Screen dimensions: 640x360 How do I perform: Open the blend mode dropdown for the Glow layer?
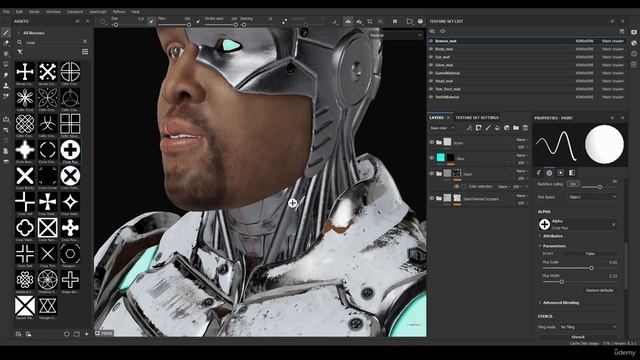tap(522, 156)
